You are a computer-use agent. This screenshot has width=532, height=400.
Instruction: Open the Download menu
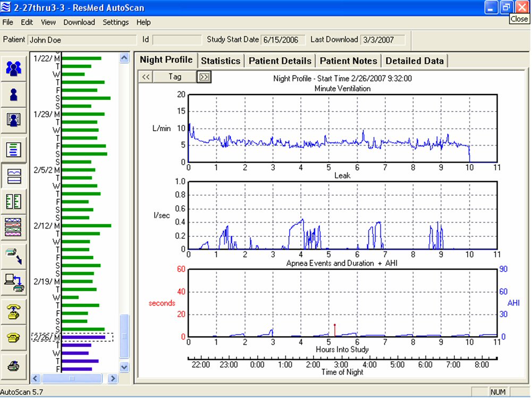pyautogui.click(x=79, y=22)
